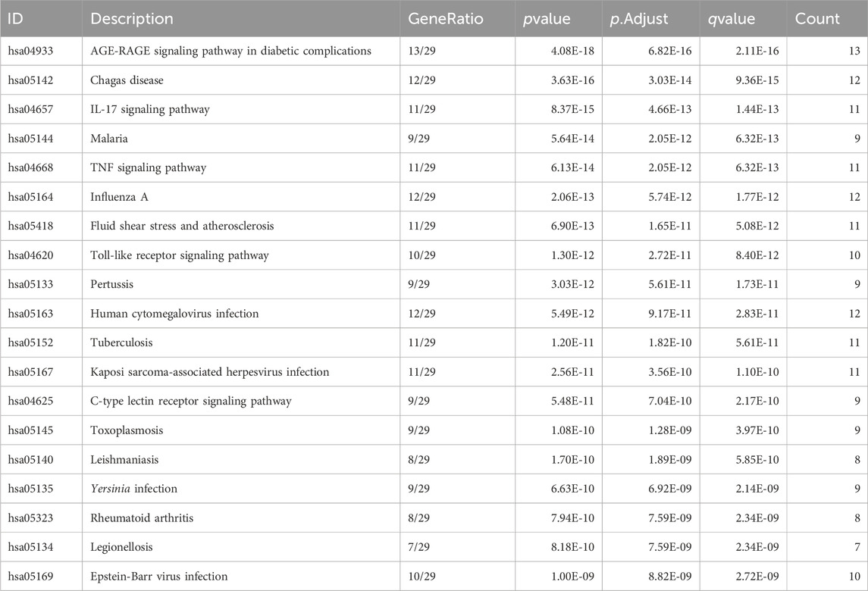Select Rheumatoid arthritis row description
This screenshot has height=591, width=868.
[x=142, y=518]
